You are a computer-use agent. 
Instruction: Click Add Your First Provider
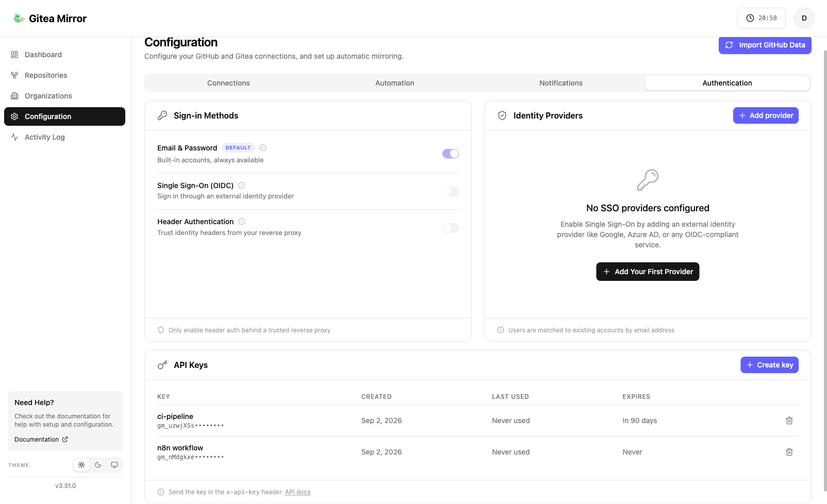[x=648, y=272]
